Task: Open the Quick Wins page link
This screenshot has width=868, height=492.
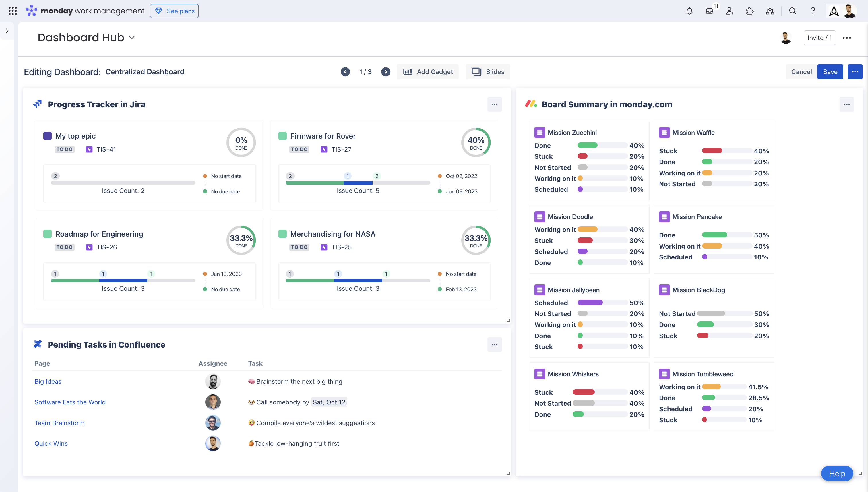Action: pos(51,444)
